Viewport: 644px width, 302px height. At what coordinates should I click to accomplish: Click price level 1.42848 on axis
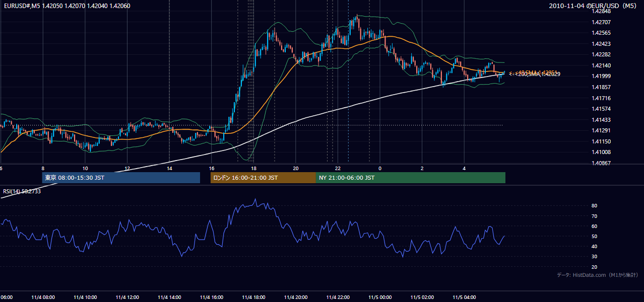point(601,11)
